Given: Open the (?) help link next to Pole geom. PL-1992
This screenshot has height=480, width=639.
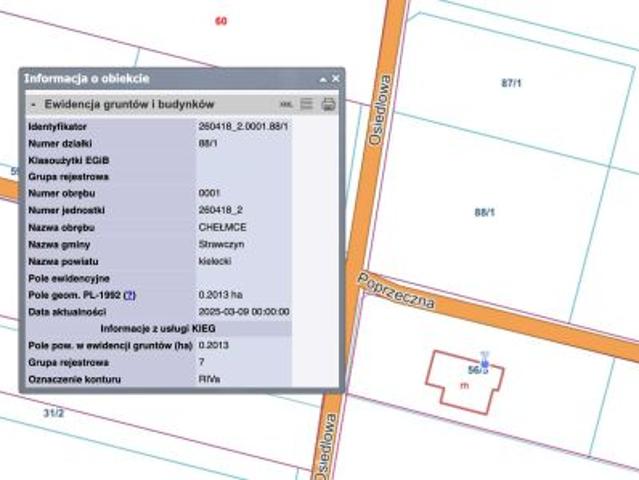Looking at the screenshot, I should [129, 295].
